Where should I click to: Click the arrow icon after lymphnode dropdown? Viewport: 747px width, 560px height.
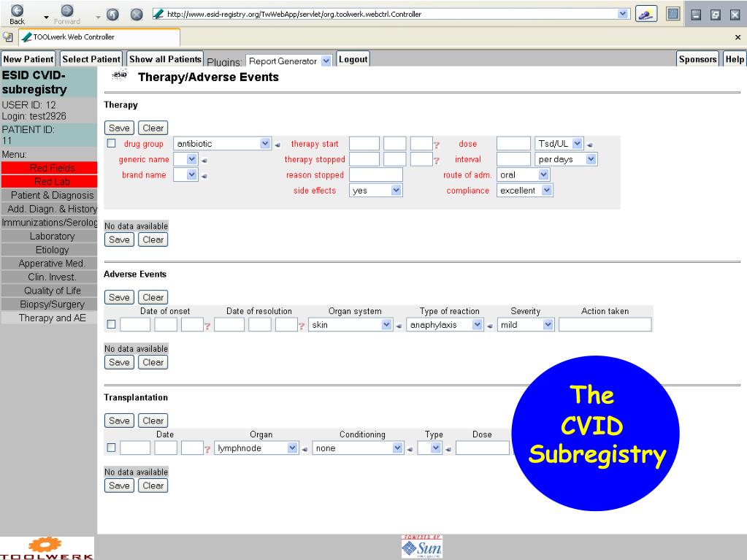(305, 449)
